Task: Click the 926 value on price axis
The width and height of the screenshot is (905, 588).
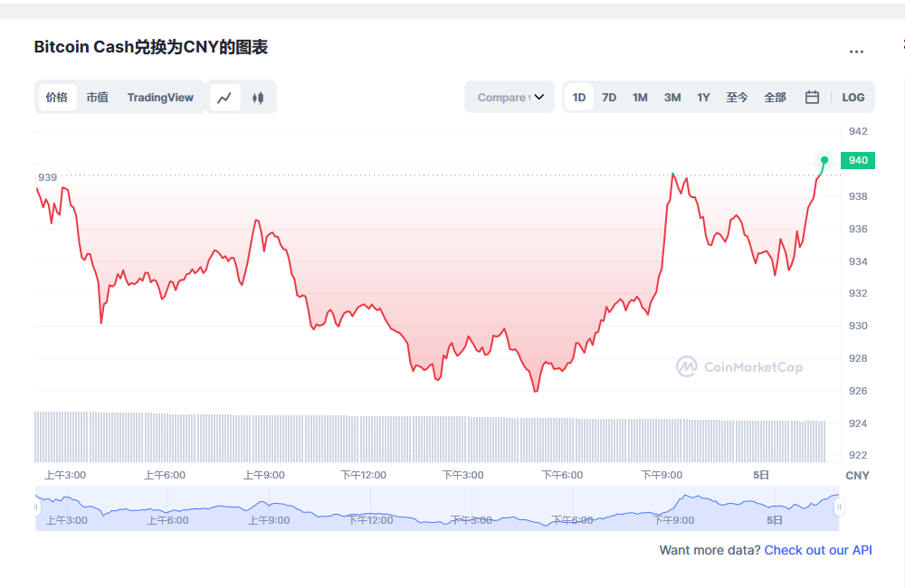Action: [x=858, y=391]
